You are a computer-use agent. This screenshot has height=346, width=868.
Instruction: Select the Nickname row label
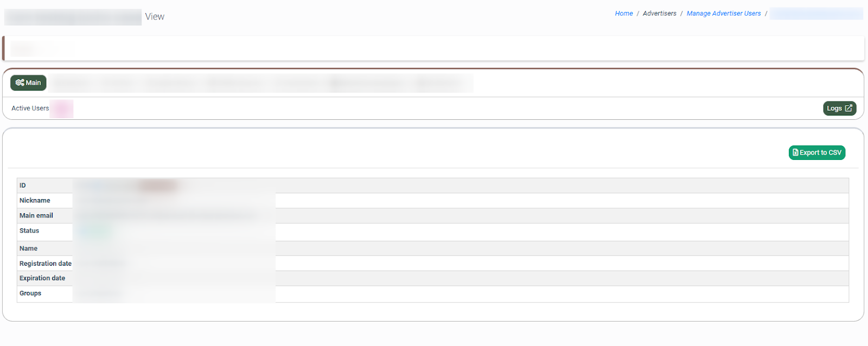click(35, 201)
